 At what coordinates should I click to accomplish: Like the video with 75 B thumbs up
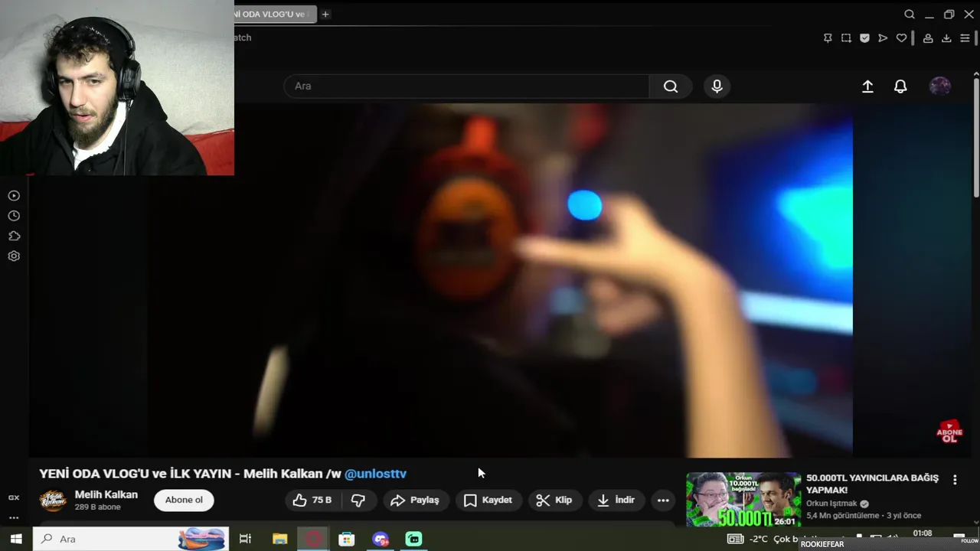[x=312, y=500]
